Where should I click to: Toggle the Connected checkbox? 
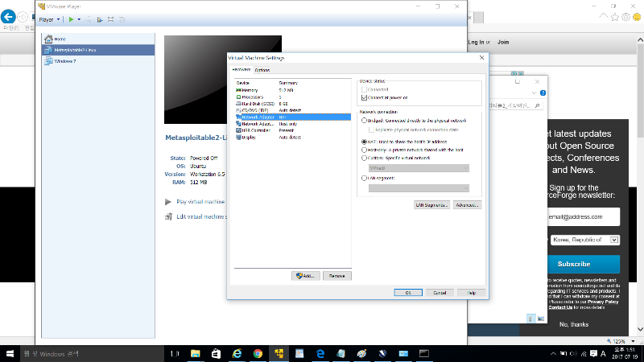click(364, 89)
